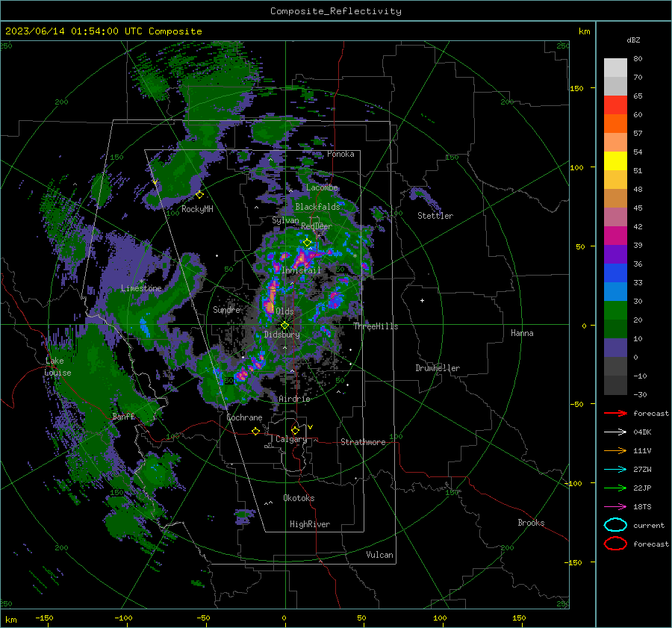Click the Ponoka label
The height and width of the screenshot is (628, 672).
click(x=340, y=154)
